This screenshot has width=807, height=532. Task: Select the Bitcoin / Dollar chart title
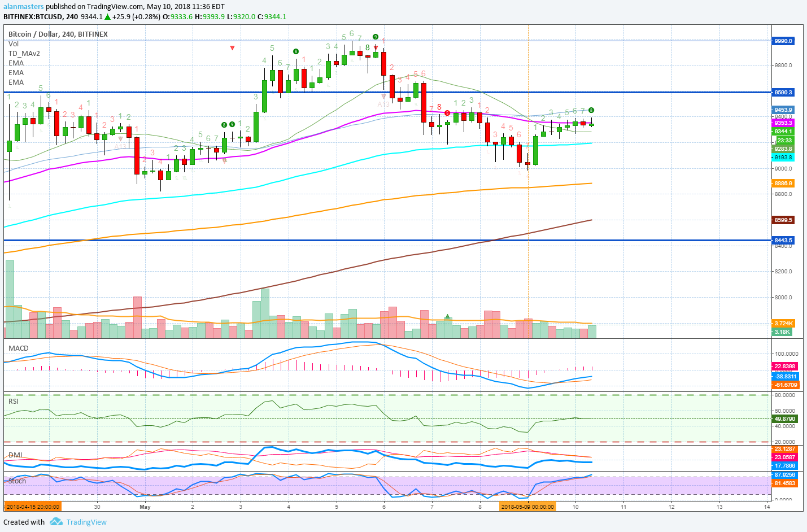coord(58,34)
